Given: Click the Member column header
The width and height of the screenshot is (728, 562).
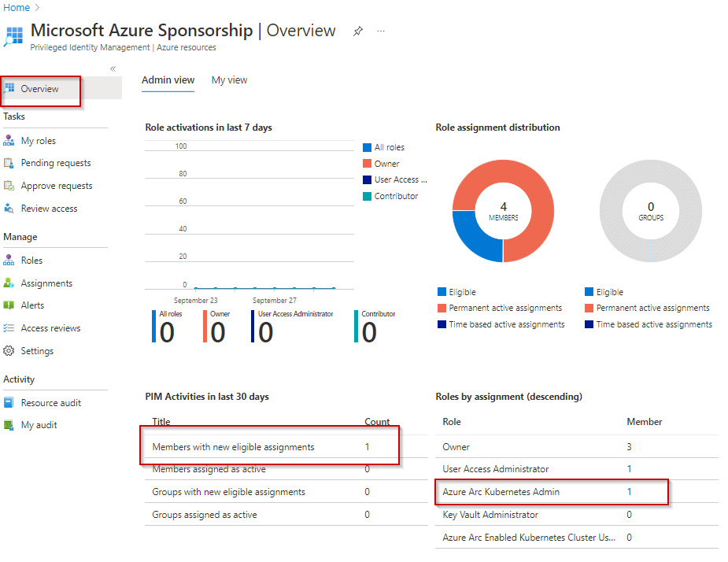Looking at the screenshot, I should [645, 422].
